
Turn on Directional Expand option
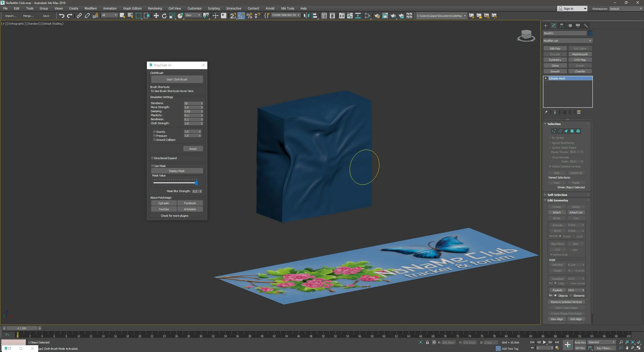point(152,158)
